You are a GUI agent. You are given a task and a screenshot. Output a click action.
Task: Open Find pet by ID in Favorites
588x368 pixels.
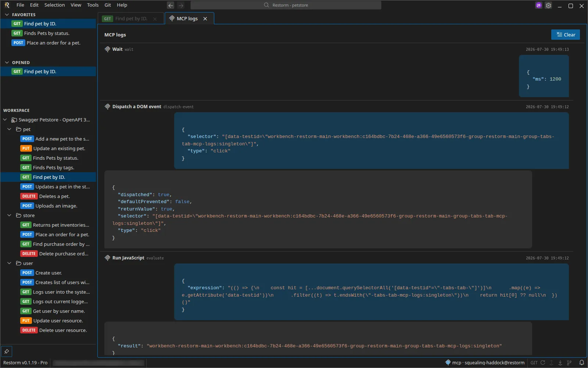48,24
